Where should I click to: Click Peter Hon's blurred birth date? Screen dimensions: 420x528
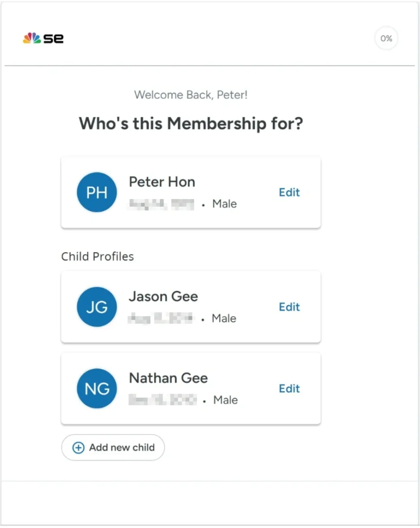click(x=161, y=204)
